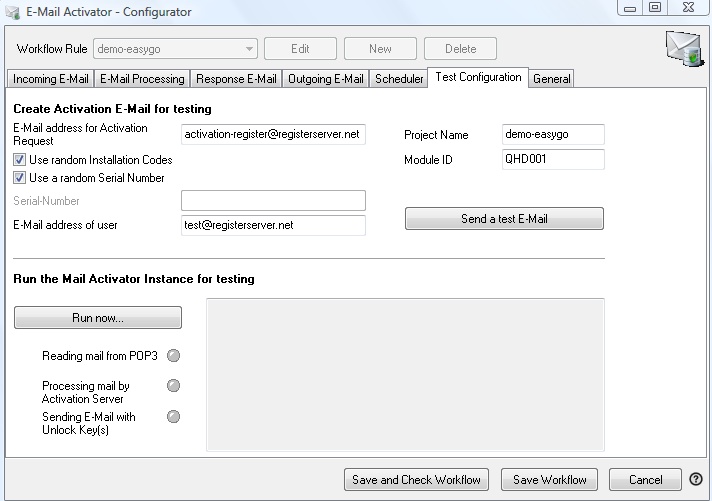Expand the Workflow Rule dropdown
712x501 pixels.
coord(249,48)
